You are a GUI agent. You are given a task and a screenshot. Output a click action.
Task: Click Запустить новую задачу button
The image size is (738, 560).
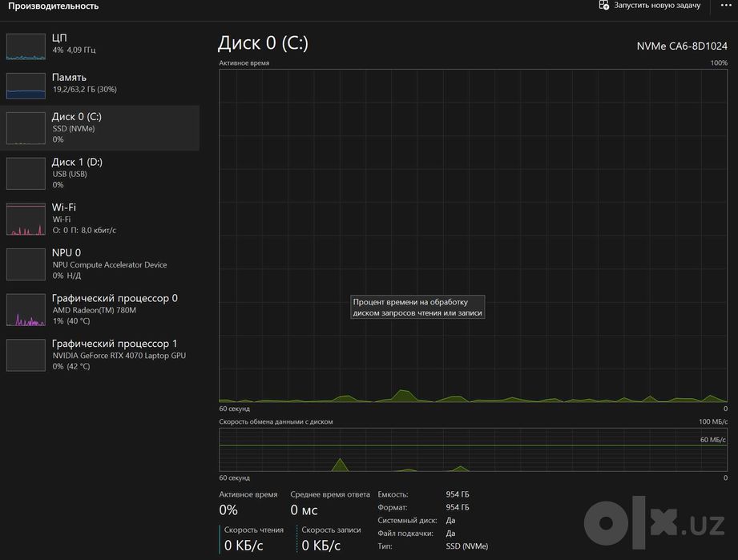point(650,5)
